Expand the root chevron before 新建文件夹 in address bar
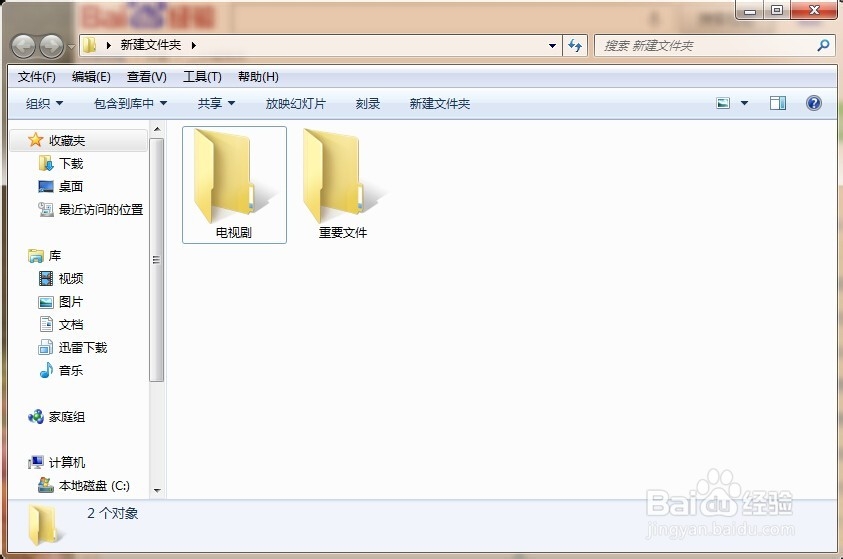 tap(109, 46)
